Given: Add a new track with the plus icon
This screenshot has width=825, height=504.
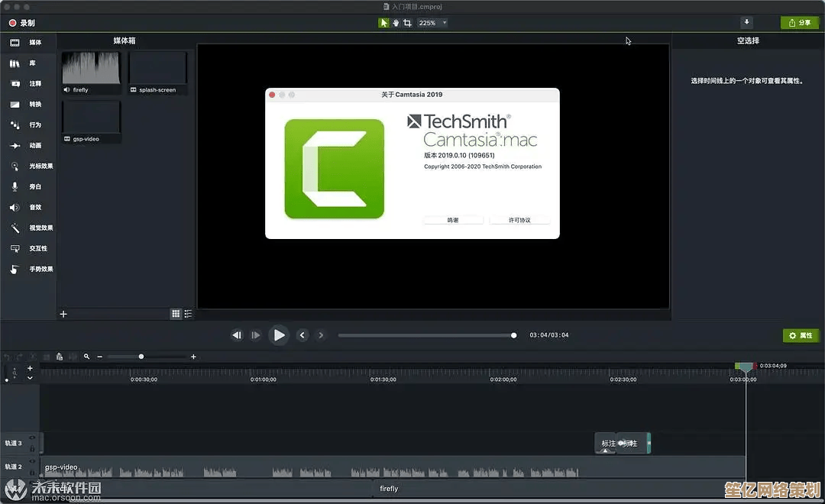Looking at the screenshot, I should pos(30,368).
